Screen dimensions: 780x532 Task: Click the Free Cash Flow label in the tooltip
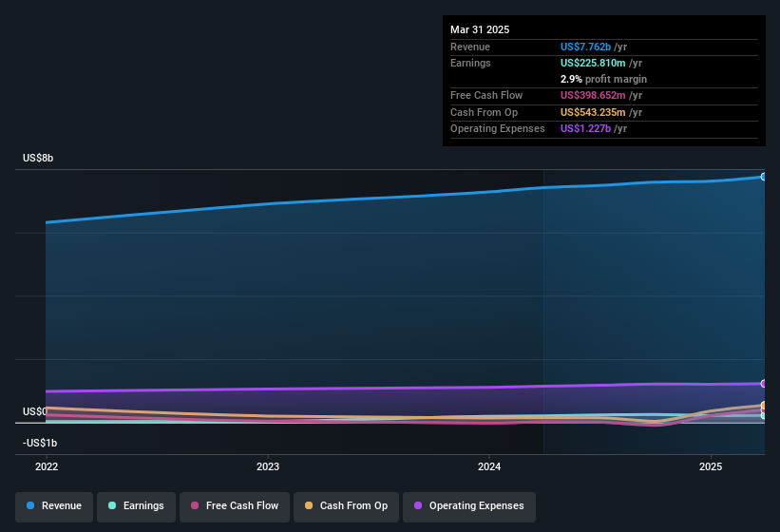(486, 95)
